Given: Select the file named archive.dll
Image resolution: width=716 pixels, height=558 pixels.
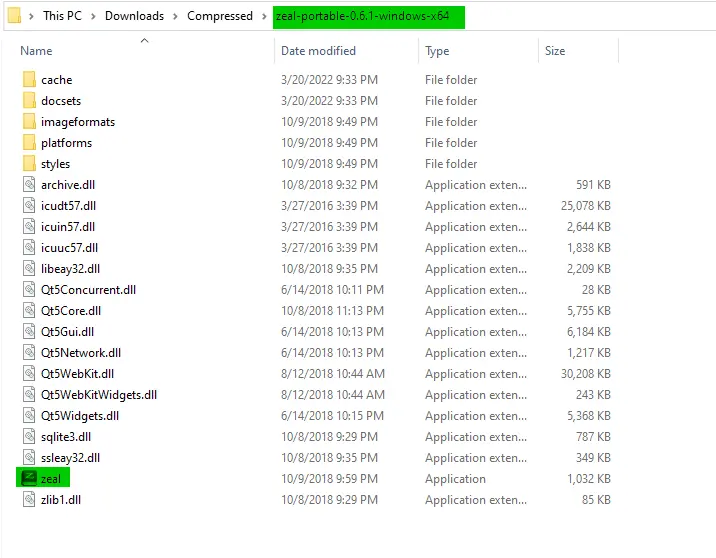Looking at the screenshot, I should pos(68,185).
